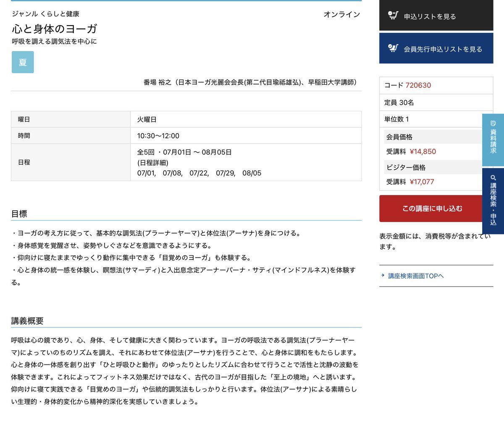Click the goal line starting 身体感覚を覚醒させ
The height and width of the screenshot is (421, 504).
[112, 245]
